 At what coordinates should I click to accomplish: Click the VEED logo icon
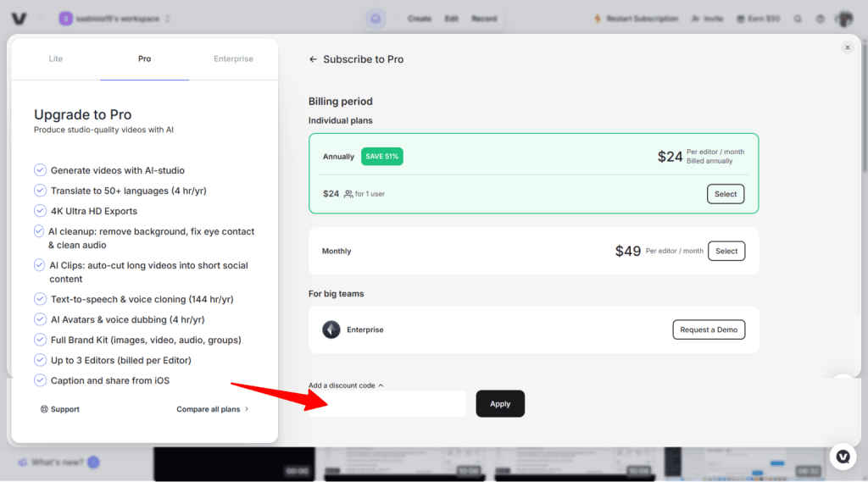(x=19, y=19)
